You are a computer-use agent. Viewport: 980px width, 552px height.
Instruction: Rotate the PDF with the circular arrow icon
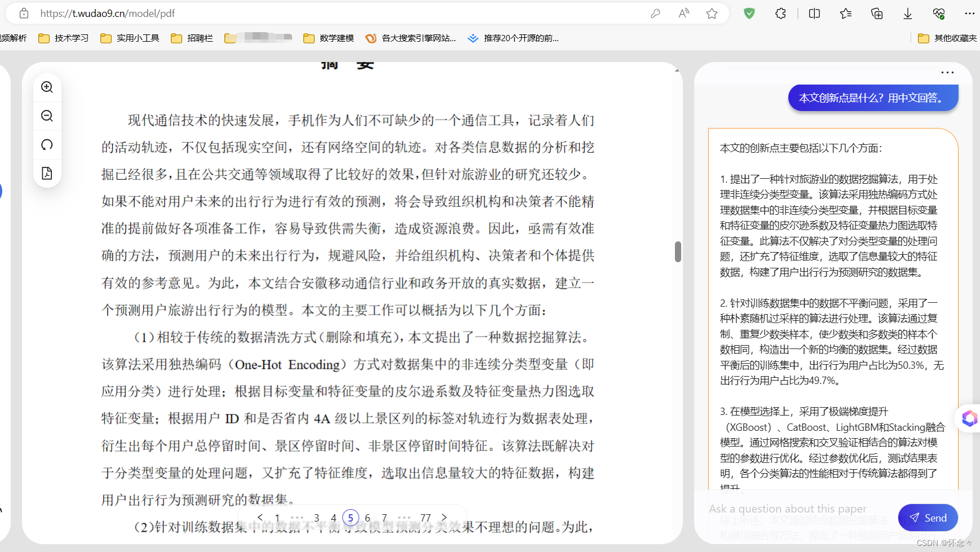point(47,144)
